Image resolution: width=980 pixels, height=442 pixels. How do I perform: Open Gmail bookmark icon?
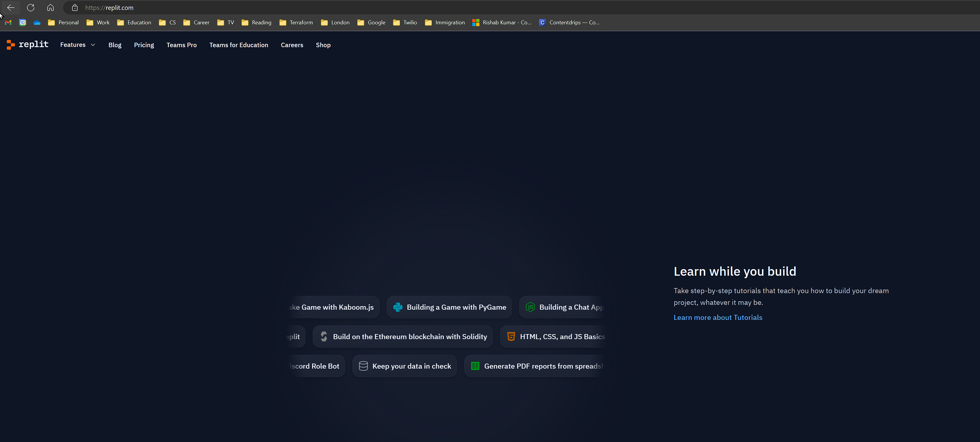pos(8,23)
